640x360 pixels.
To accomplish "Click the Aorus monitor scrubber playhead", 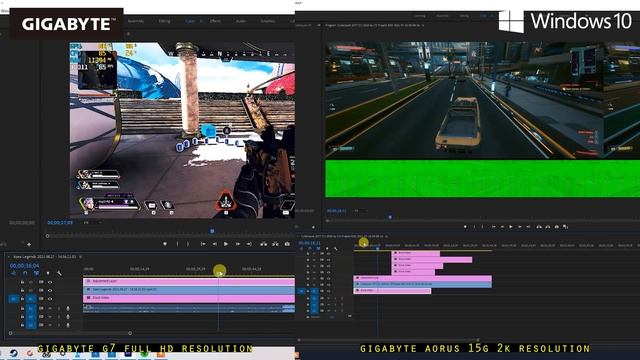I will 390,217.
